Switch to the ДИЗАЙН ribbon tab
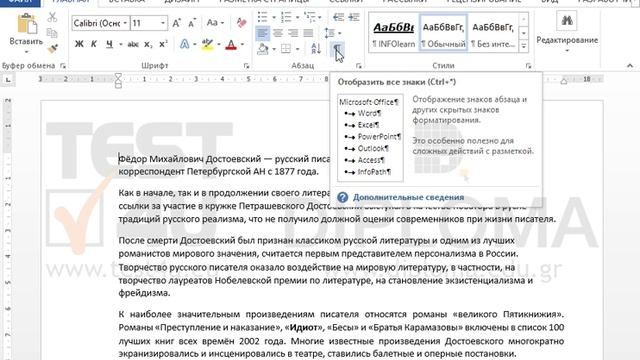Viewport: 640px width, 360px height. tap(182, 2)
